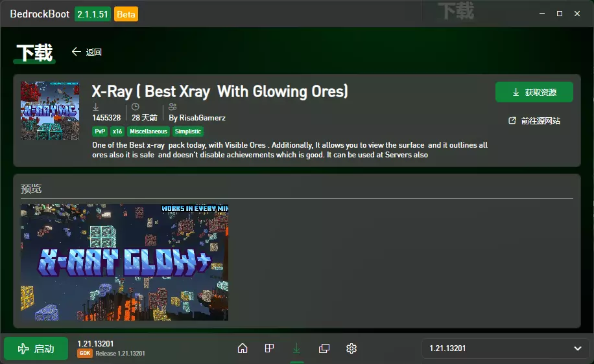Click the GDK badge in bottom bar
This screenshot has width=594, height=364.
[85, 354]
